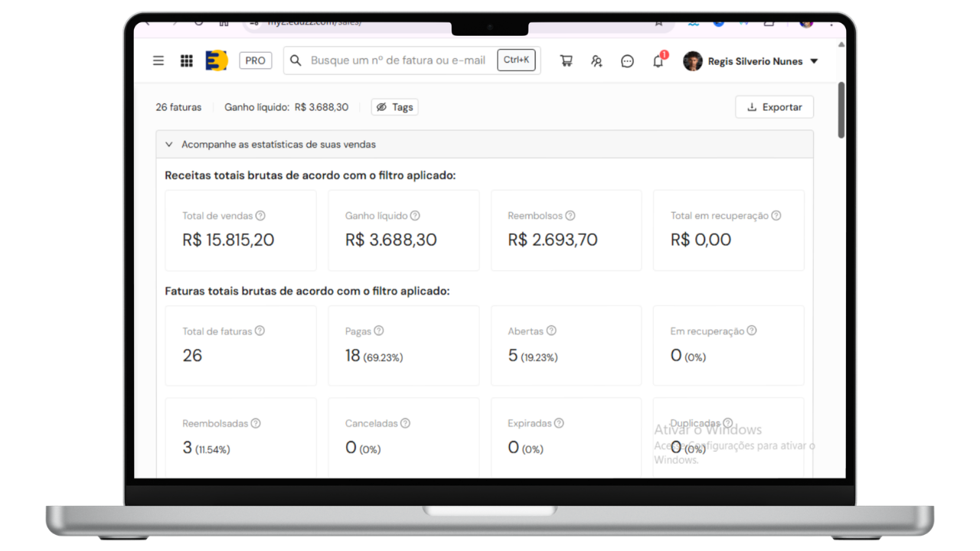This screenshot has width=980, height=551.
Task: Click the Exportar button
Action: point(774,107)
